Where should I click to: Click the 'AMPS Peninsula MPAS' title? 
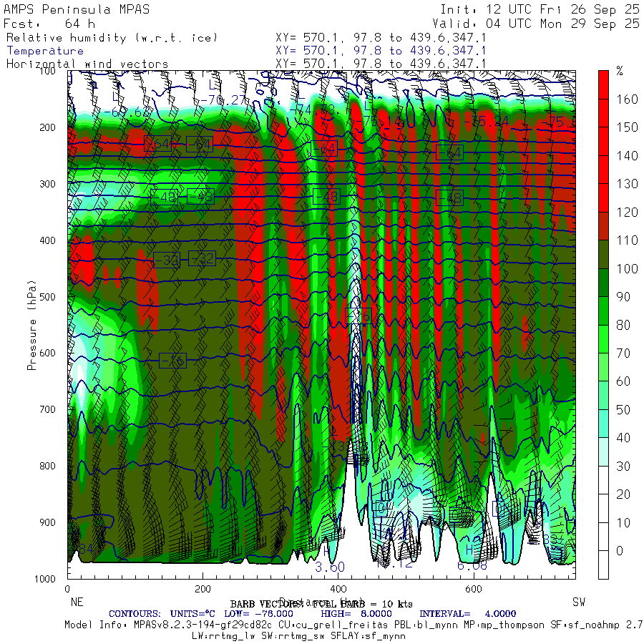(77, 9)
